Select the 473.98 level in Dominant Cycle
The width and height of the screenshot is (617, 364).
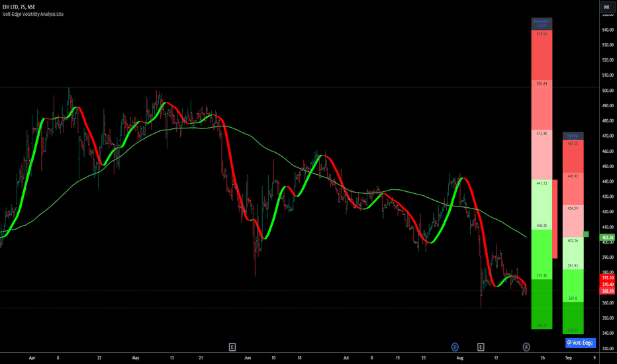pyautogui.click(x=542, y=134)
